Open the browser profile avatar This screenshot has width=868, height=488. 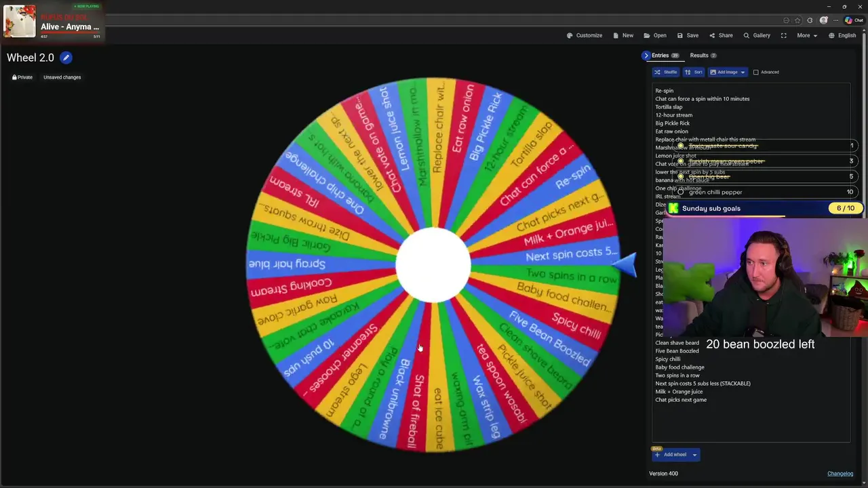(823, 20)
